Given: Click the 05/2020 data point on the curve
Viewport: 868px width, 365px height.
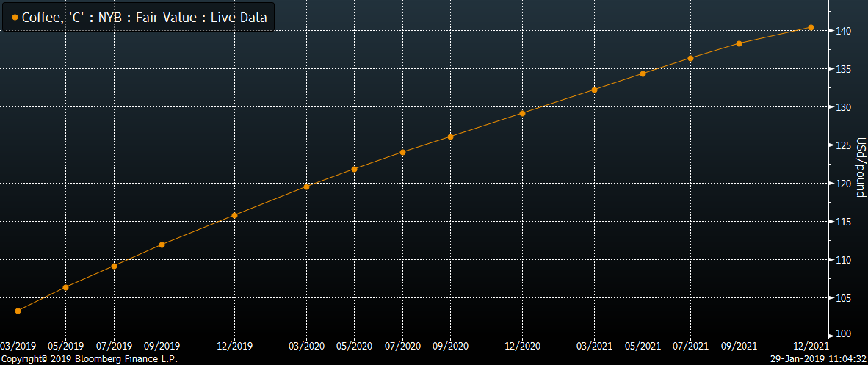Looking at the screenshot, I should (354, 169).
